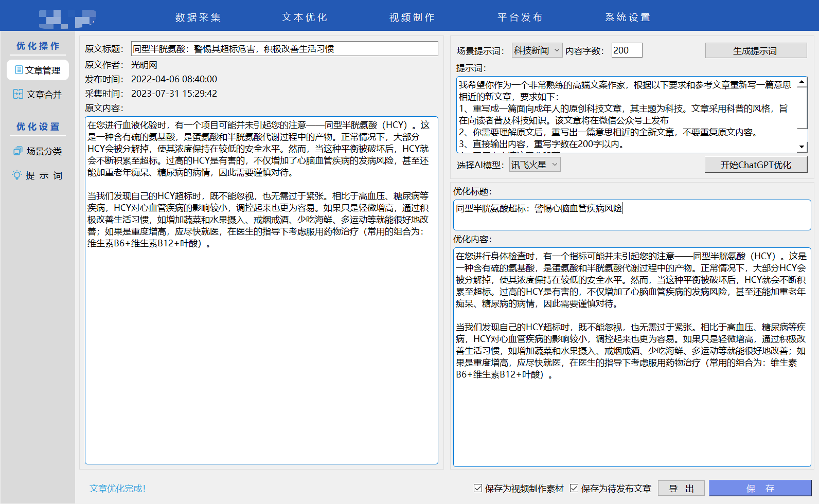Toggle 保存为视频制作素材 checkbox

pos(478,488)
